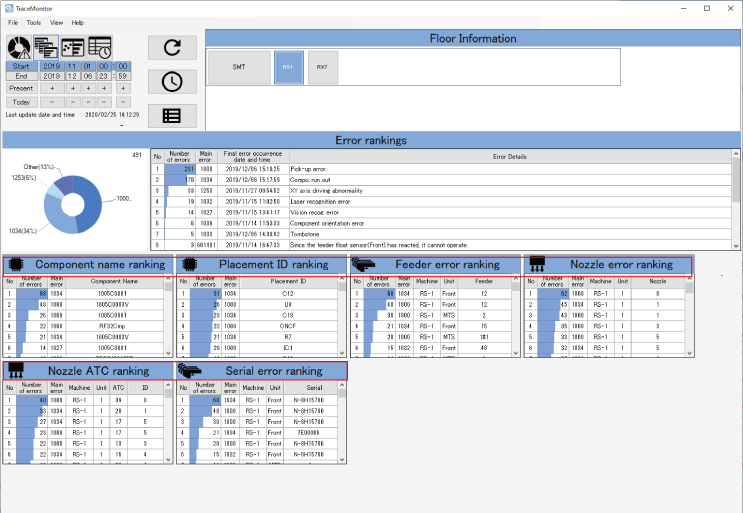The height and width of the screenshot is (513, 743).
Task: Click the Error rankings scrollbar down arrow
Action: click(x=736, y=245)
